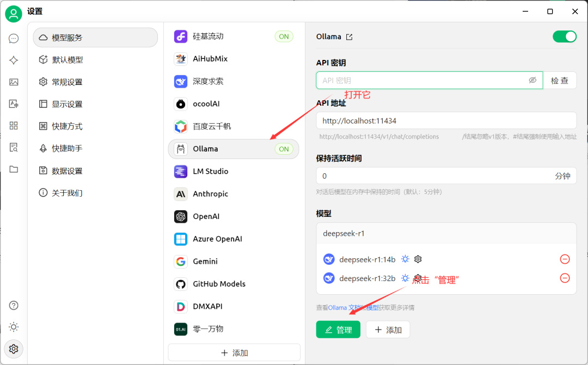The width and height of the screenshot is (588, 365).
Task: Open Ollama website external link icon
Action: 349,36
